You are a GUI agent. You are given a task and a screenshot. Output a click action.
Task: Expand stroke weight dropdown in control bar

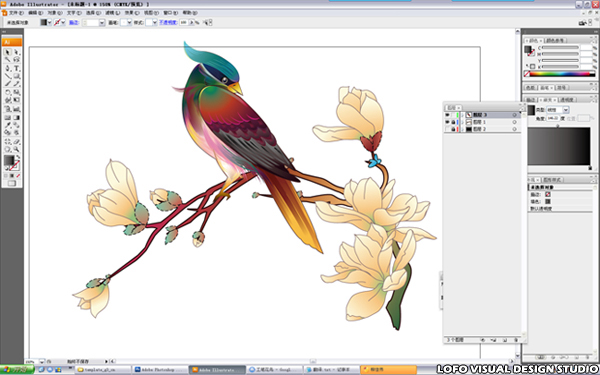(x=102, y=23)
